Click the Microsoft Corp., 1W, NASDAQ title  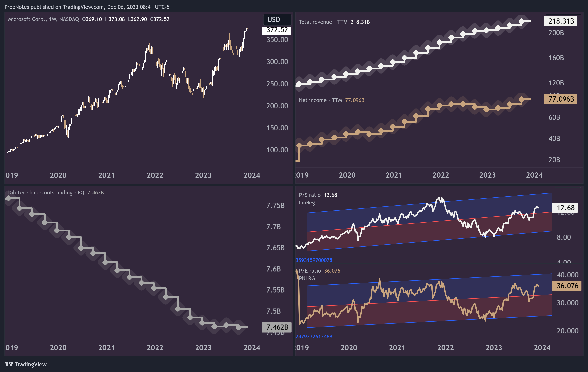click(x=43, y=19)
